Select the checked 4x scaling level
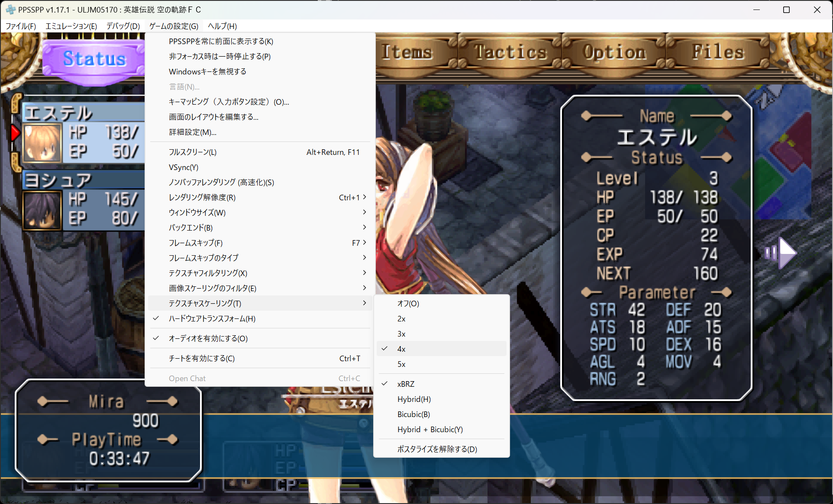 click(442, 349)
